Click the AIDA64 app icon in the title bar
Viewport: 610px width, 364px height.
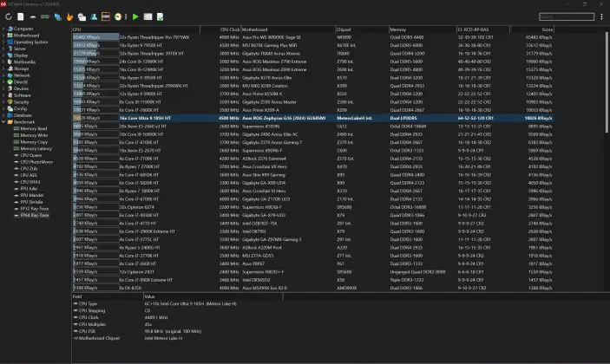tap(3, 3)
